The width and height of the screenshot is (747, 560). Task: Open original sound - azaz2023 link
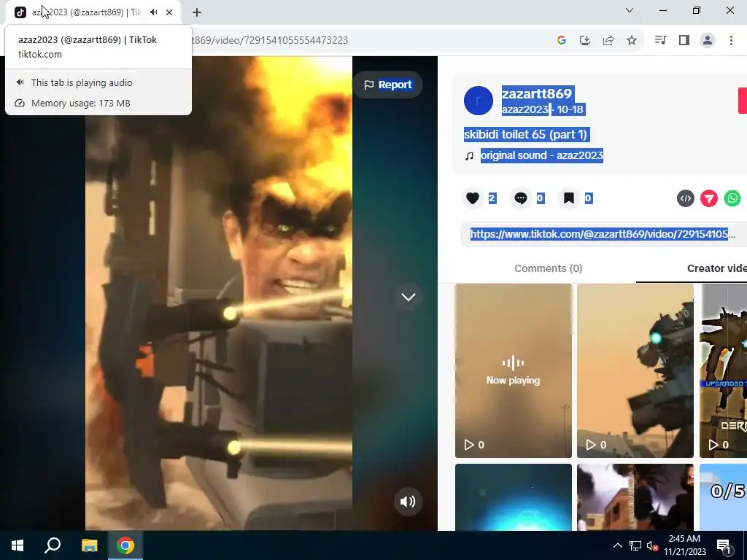542,155
